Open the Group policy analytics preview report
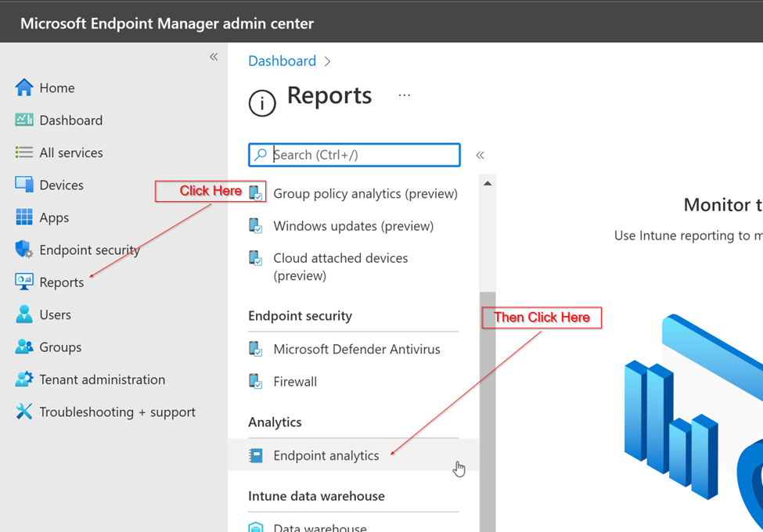Screen dimensions: 763x532 pos(365,193)
